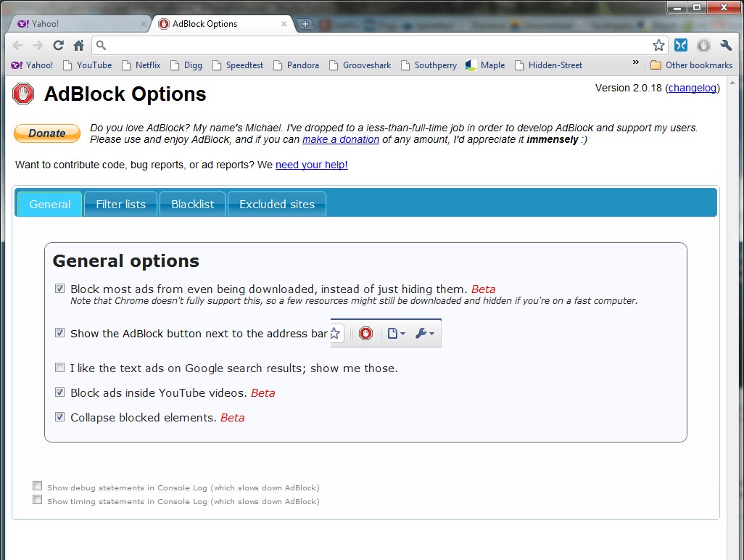
Task: Open the Other bookmarks folder
Action: pyautogui.click(x=691, y=65)
